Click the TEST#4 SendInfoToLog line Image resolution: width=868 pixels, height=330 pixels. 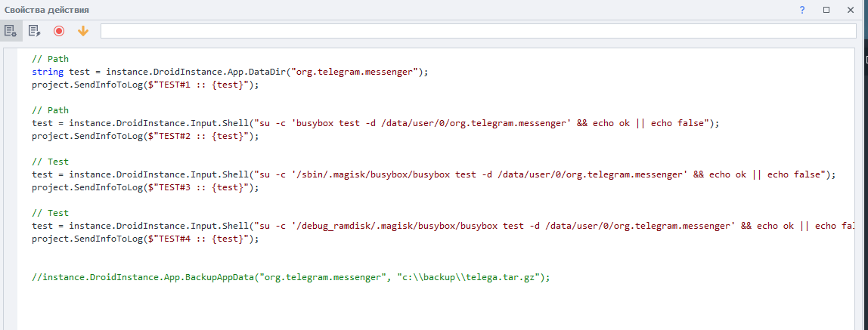(145, 239)
